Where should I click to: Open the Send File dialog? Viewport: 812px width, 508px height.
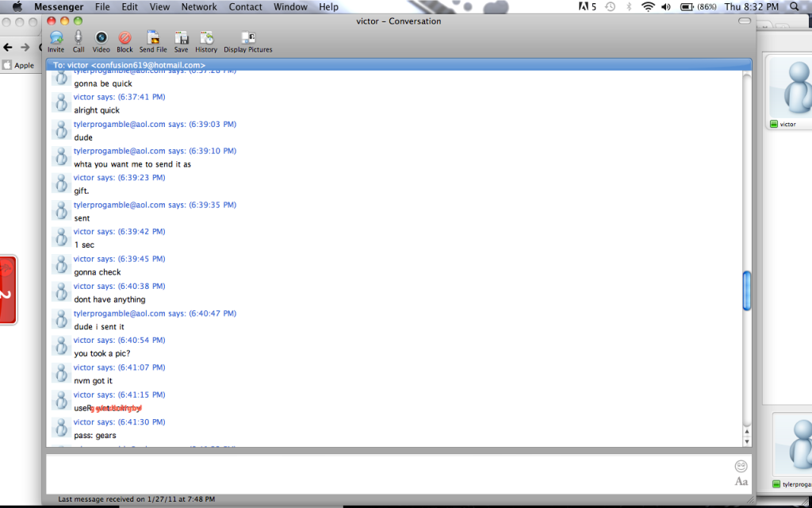[x=153, y=41]
